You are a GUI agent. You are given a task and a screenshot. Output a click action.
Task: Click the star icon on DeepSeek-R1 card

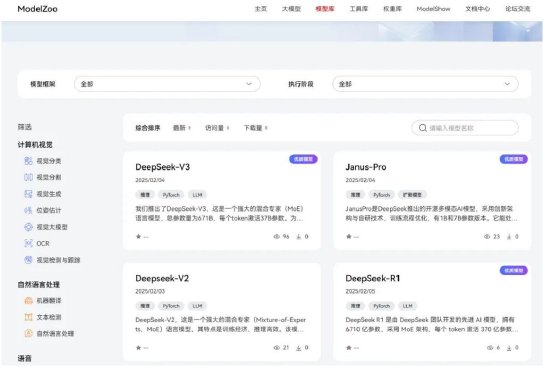(349, 348)
